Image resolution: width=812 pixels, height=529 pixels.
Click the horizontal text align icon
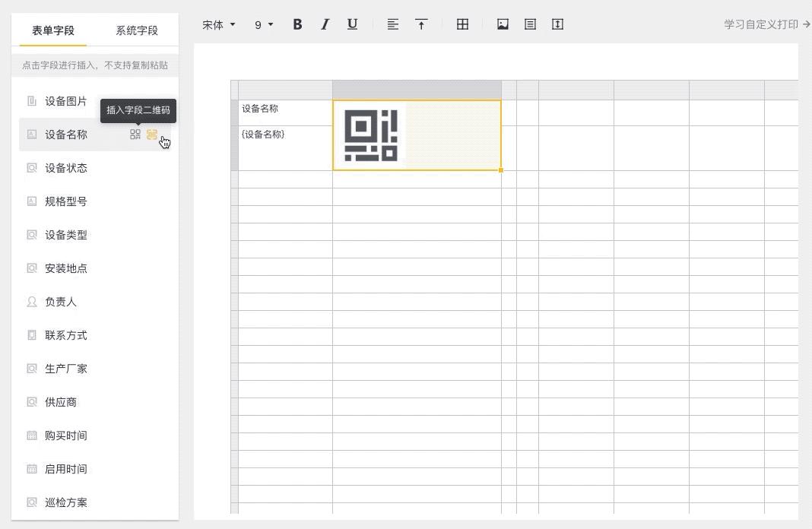(x=393, y=24)
